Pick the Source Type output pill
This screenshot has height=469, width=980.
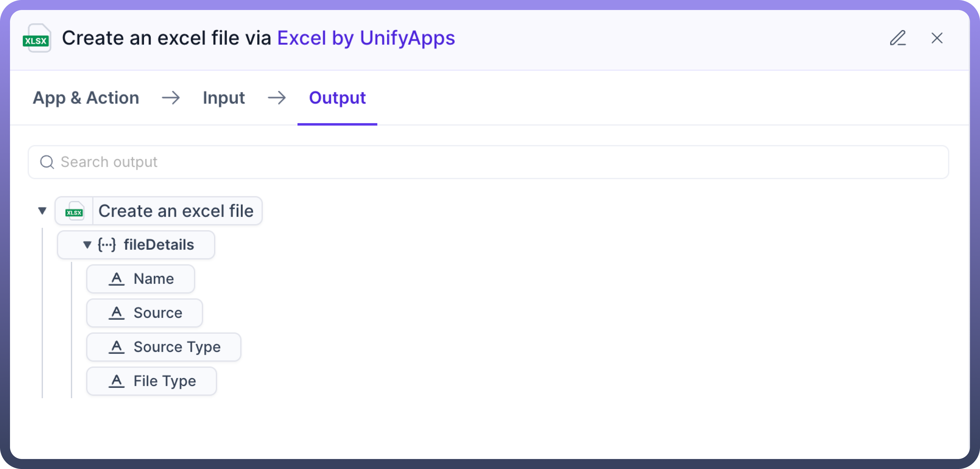tap(177, 347)
